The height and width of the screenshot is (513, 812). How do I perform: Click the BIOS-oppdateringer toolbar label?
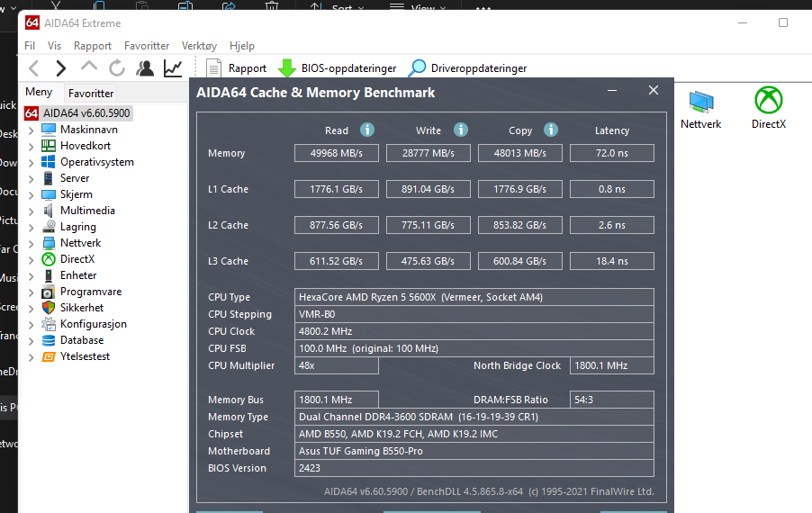348,68
